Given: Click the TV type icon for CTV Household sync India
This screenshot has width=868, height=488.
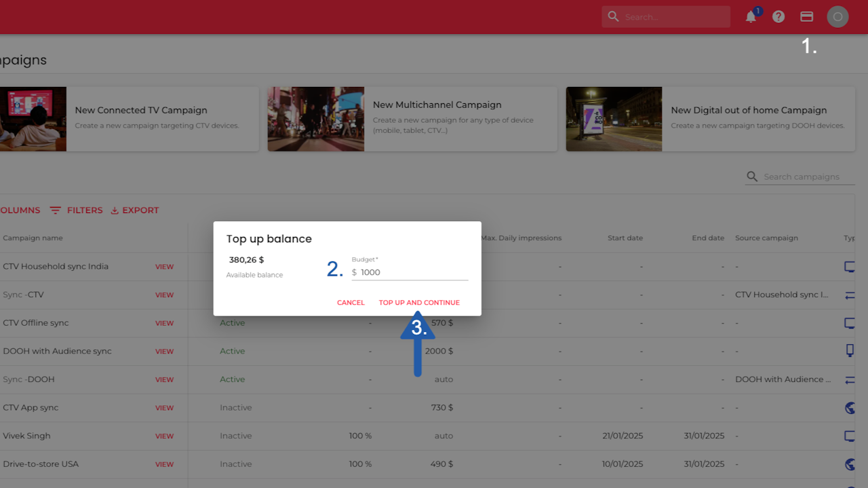Looking at the screenshot, I should [x=850, y=267].
